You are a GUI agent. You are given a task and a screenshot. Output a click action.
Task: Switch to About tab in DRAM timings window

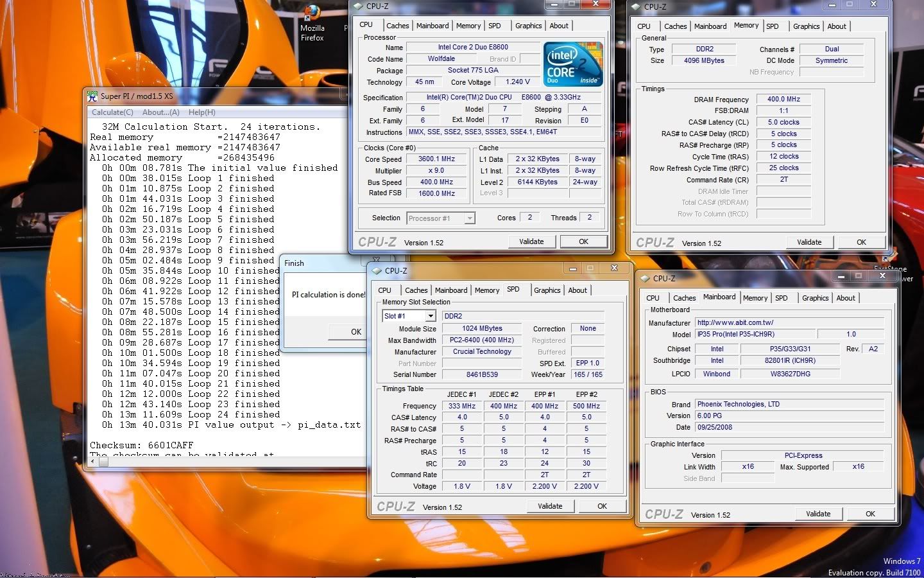point(836,26)
